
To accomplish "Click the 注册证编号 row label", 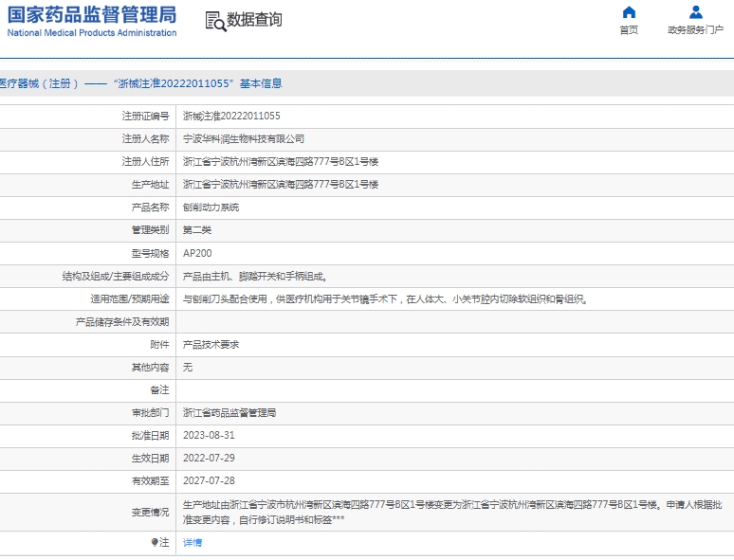I will [146, 116].
